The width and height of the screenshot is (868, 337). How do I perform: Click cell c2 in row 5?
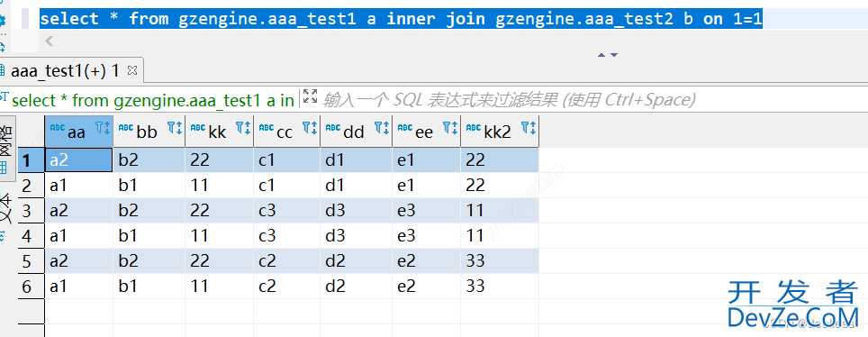pyautogui.click(x=286, y=261)
